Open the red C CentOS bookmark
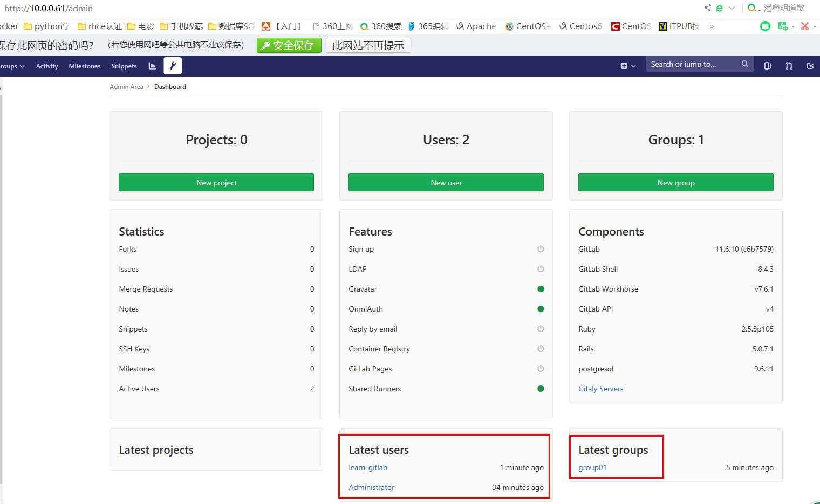820x504 pixels. 631,26
